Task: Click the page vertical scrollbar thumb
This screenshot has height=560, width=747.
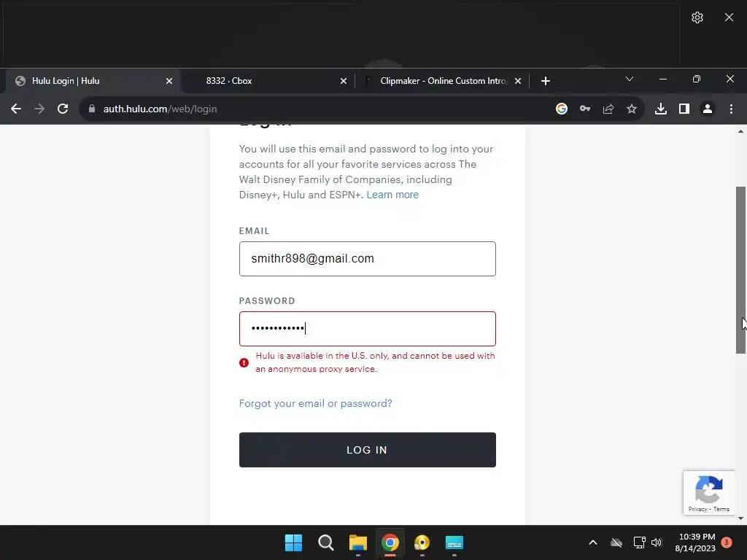Action: click(741, 270)
